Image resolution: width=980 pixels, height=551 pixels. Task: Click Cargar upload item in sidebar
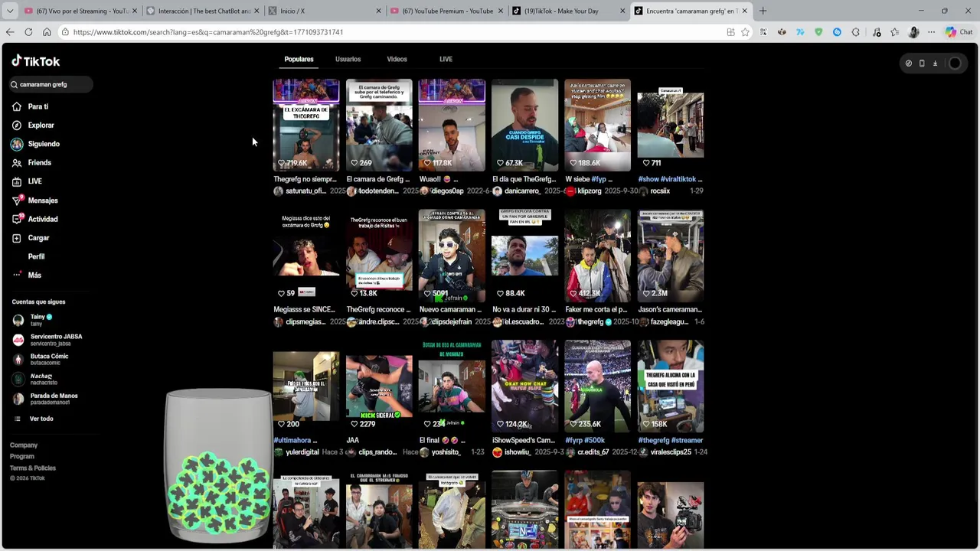point(31,238)
